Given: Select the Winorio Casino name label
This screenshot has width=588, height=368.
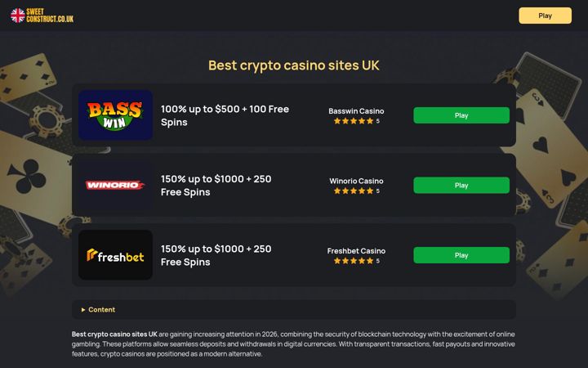Looking at the screenshot, I should pyautogui.click(x=356, y=181).
